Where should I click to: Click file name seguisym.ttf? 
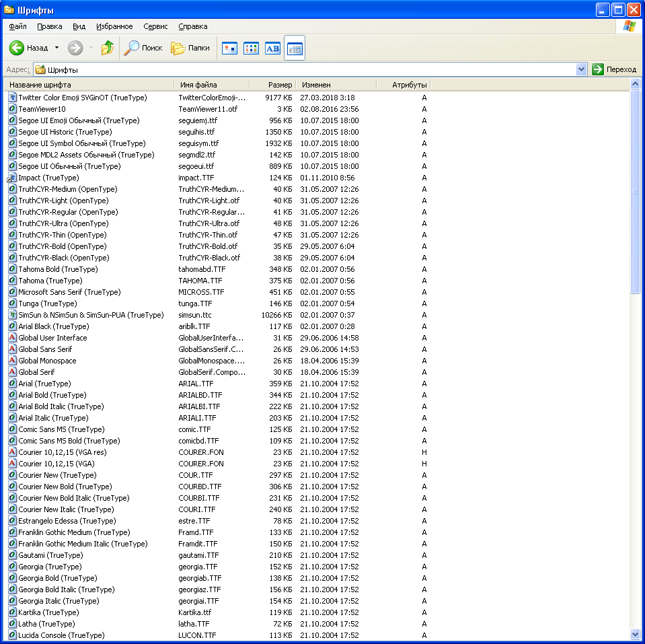(x=198, y=143)
